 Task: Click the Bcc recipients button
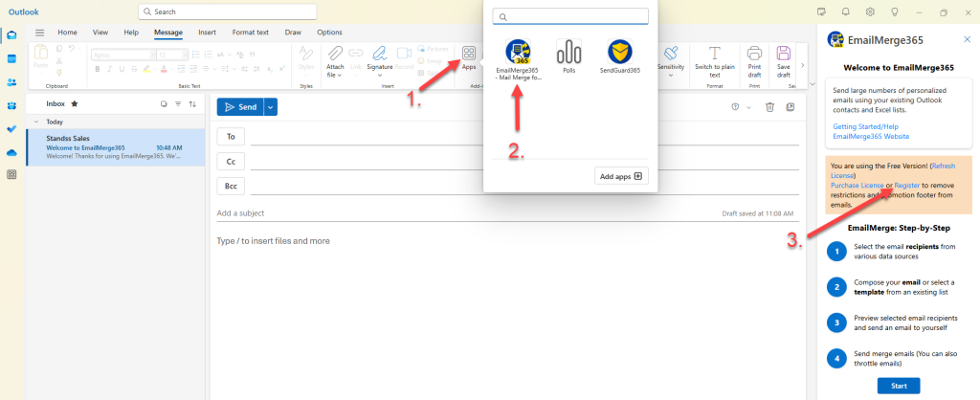click(231, 187)
